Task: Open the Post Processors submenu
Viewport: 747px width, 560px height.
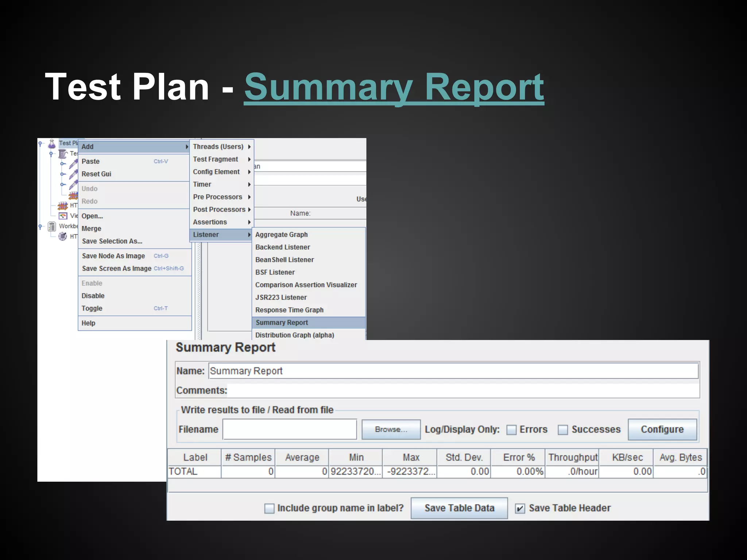Action: click(221, 210)
